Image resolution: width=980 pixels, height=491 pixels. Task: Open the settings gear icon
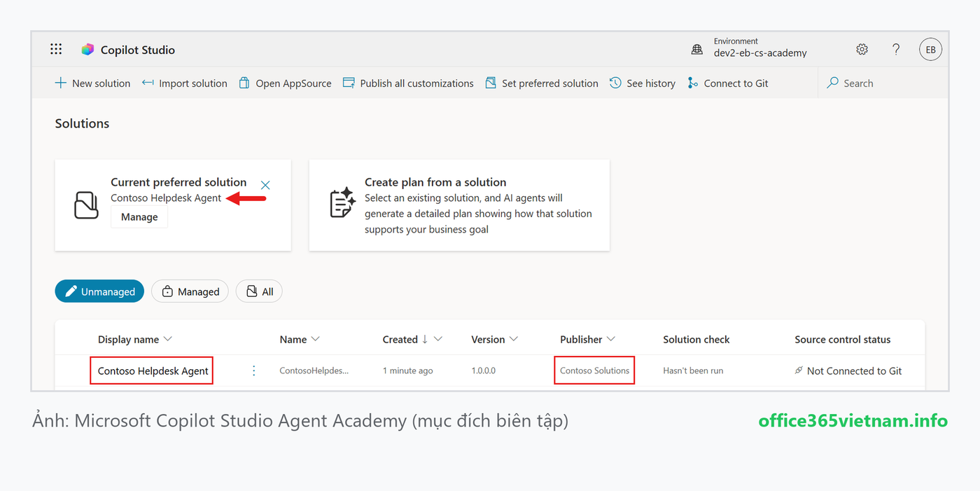point(862,49)
